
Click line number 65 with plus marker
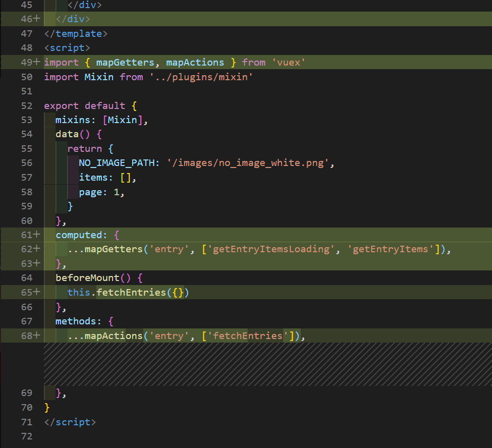[x=30, y=293]
